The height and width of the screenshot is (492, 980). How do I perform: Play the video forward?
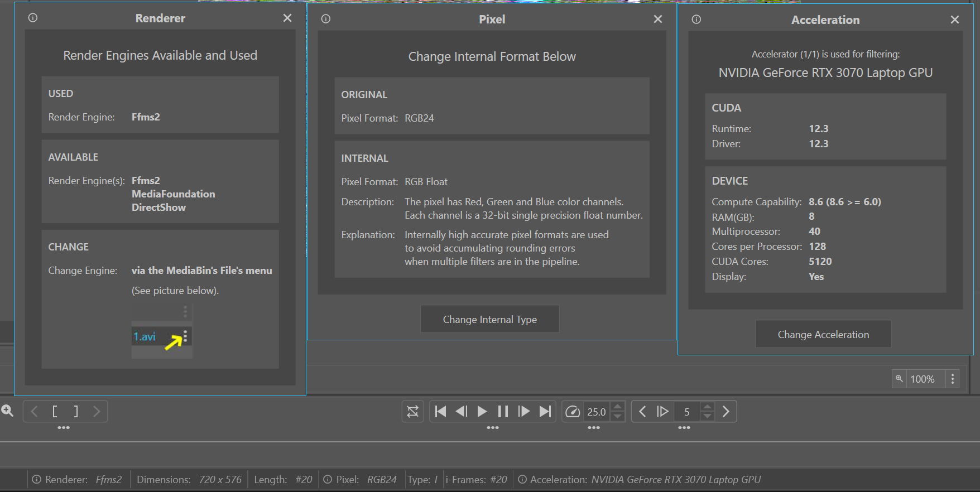pyautogui.click(x=482, y=412)
